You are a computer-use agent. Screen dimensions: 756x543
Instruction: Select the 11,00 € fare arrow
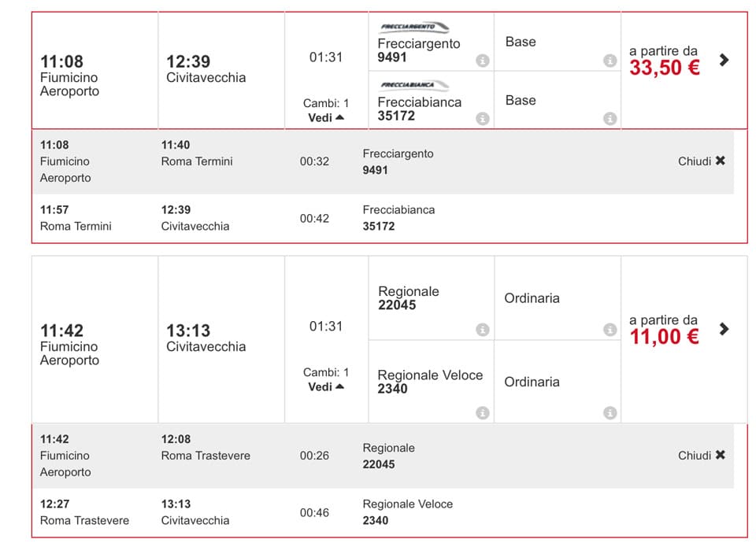(x=724, y=329)
